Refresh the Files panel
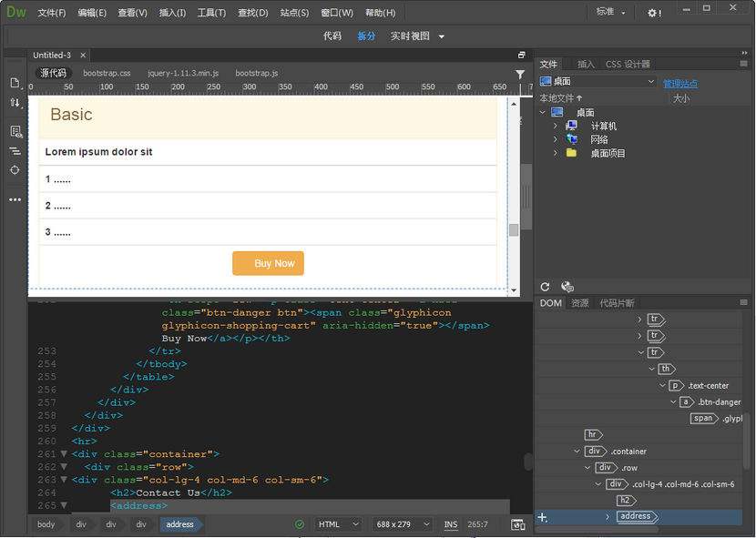The width and height of the screenshot is (756, 538). click(x=546, y=287)
